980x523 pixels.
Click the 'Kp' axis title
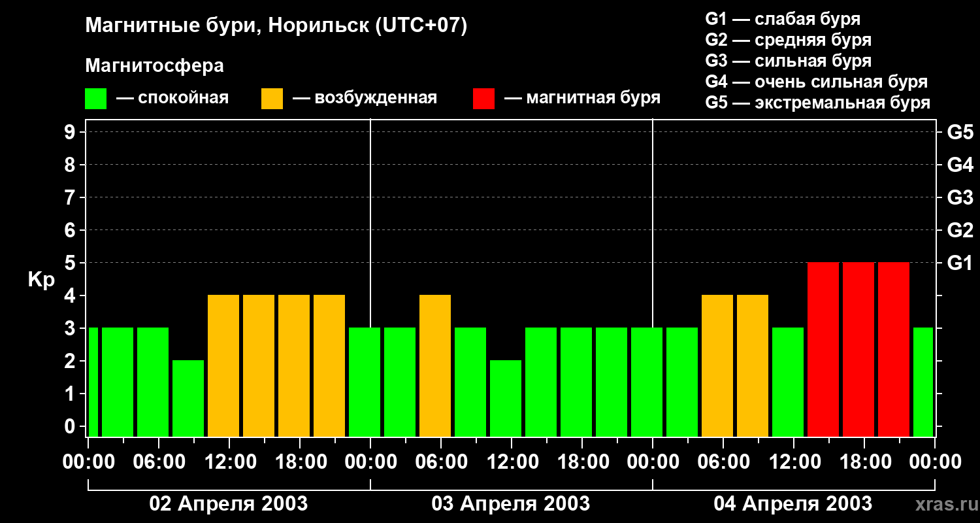pos(41,280)
